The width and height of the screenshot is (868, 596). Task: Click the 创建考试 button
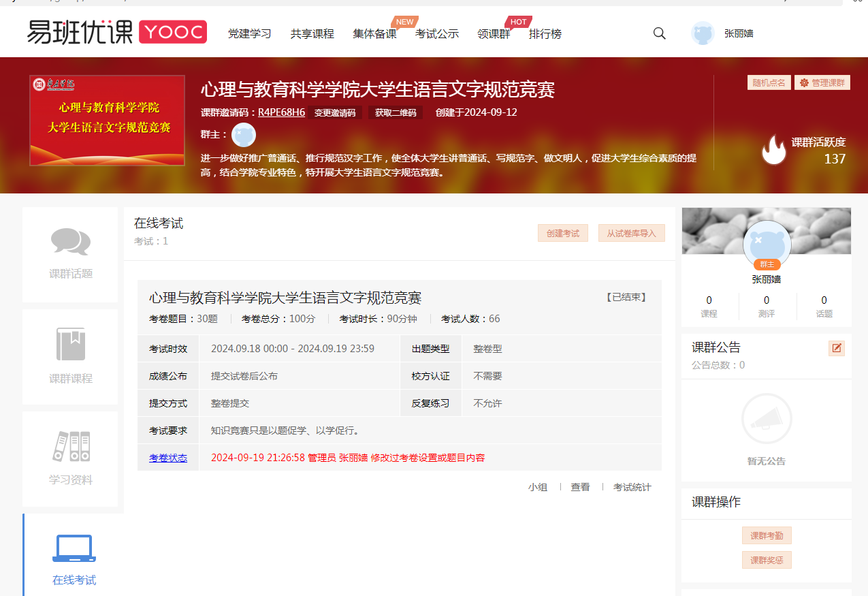click(562, 233)
